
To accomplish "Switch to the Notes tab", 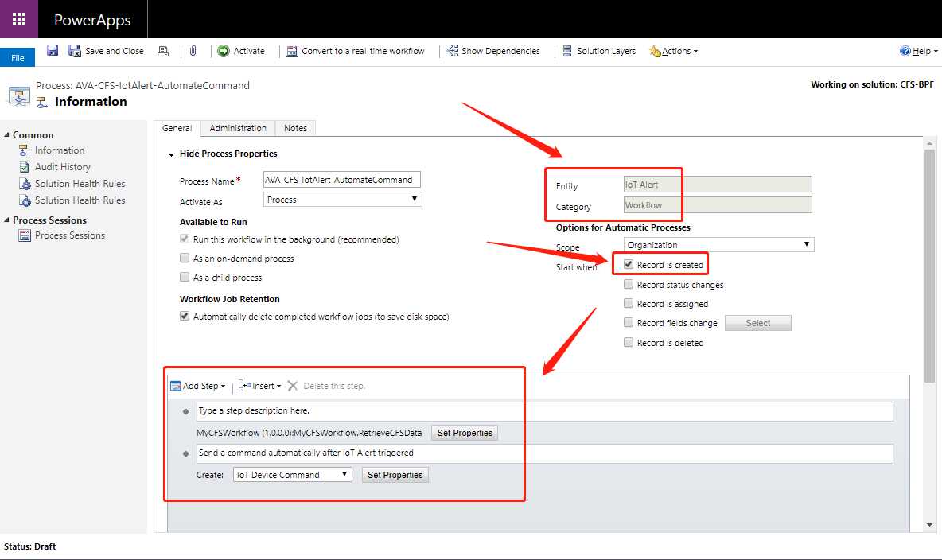I will (x=295, y=128).
